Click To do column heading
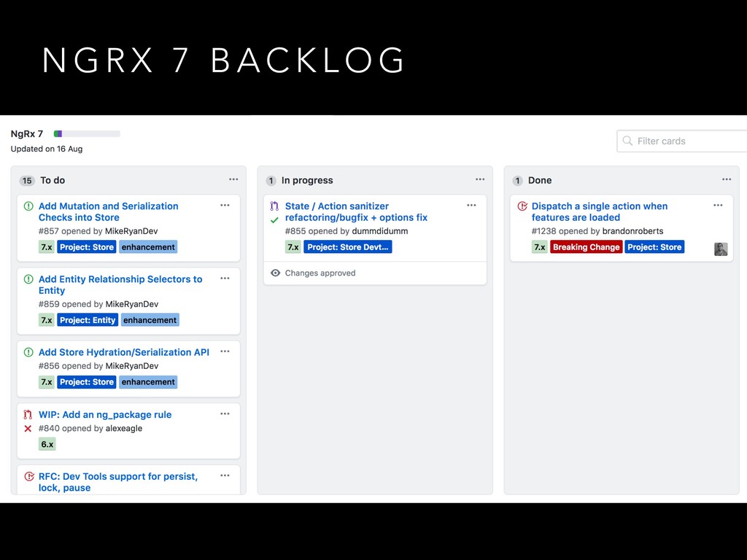The height and width of the screenshot is (560, 747). [53, 181]
